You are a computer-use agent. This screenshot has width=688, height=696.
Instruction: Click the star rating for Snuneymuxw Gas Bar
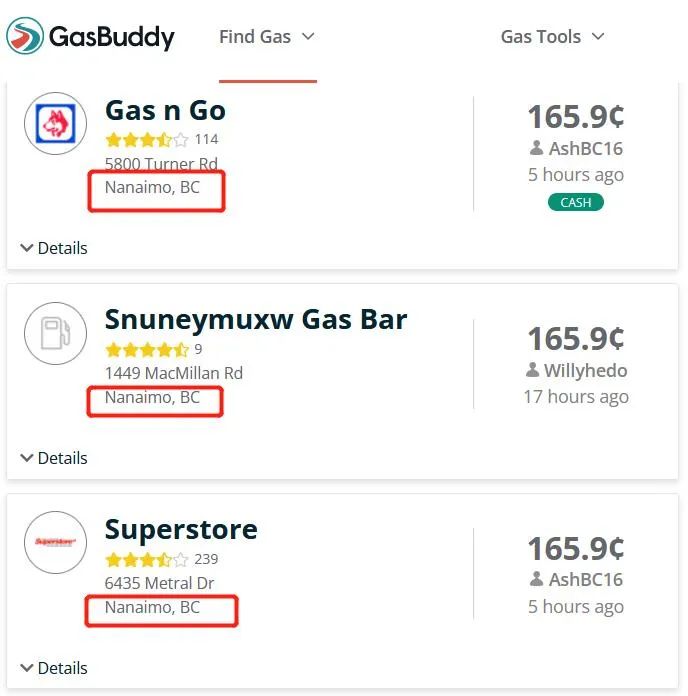(146, 350)
